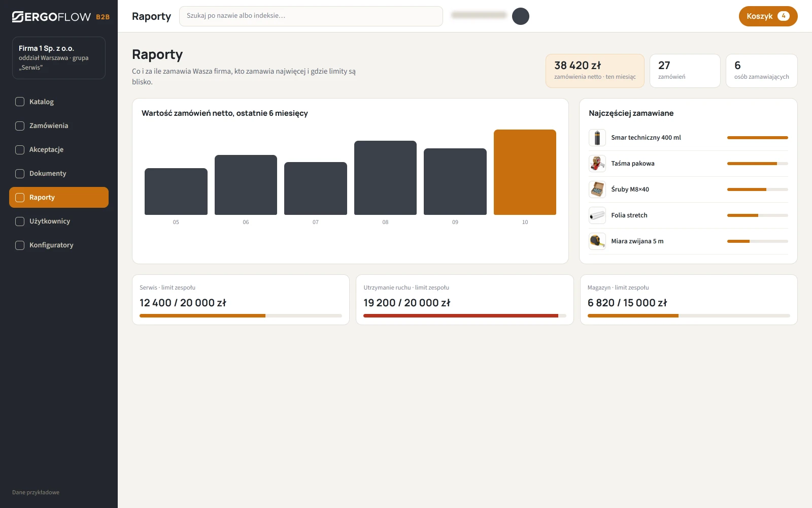Click the Dokumenty sidebar icon
The height and width of the screenshot is (508, 812).
(x=20, y=173)
